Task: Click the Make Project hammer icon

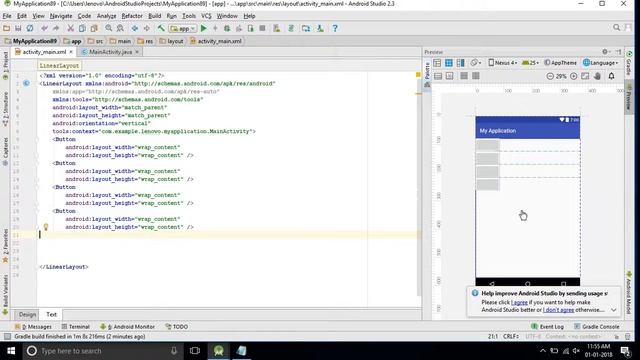Action: point(161,28)
